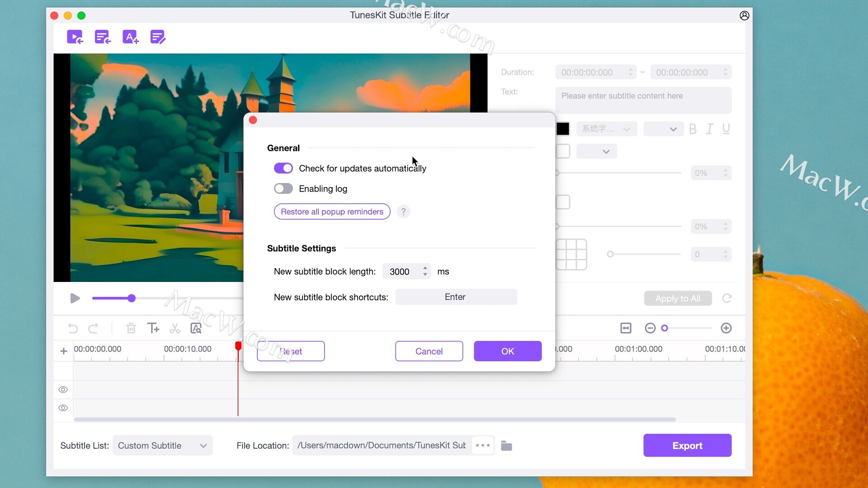
Task: Click the Reset button in dialog
Action: tap(291, 351)
